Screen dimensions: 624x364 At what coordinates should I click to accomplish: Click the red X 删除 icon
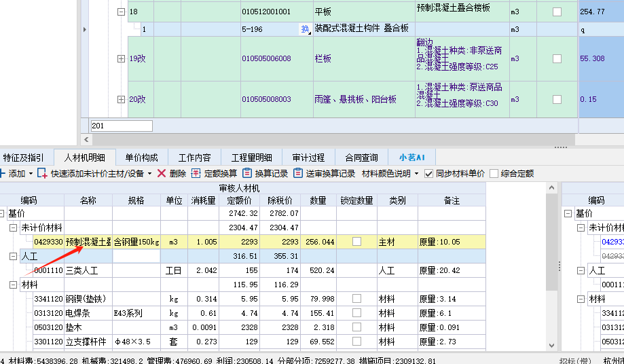tap(162, 173)
